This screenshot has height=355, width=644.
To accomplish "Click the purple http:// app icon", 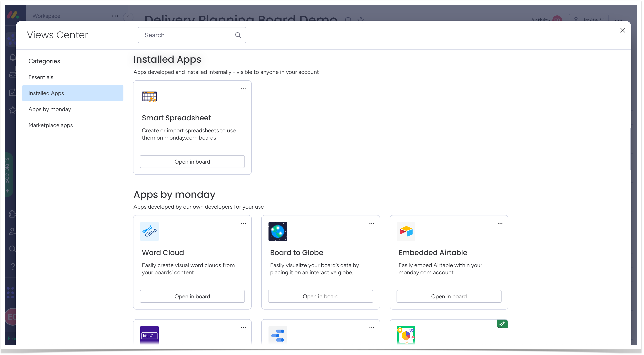I will (149, 335).
